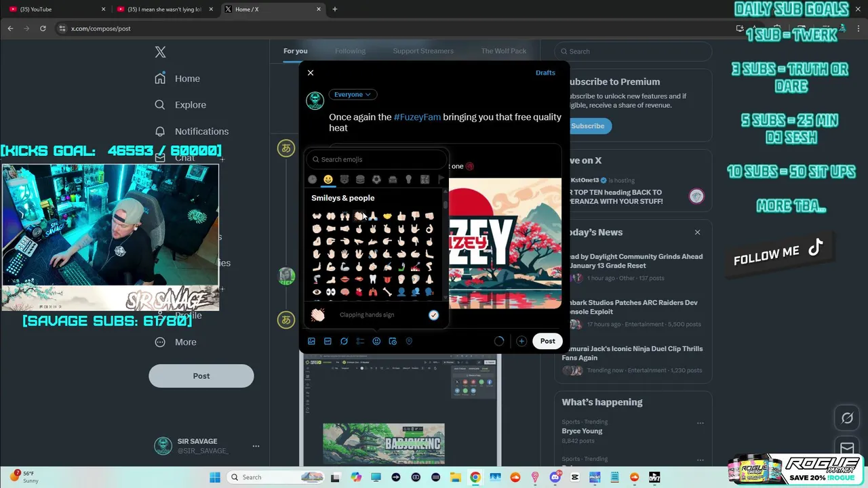Insert the clapping hands emoji
The width and height of the screenshot is (868, 488).
pyautogui.click(x=359, y=216)
